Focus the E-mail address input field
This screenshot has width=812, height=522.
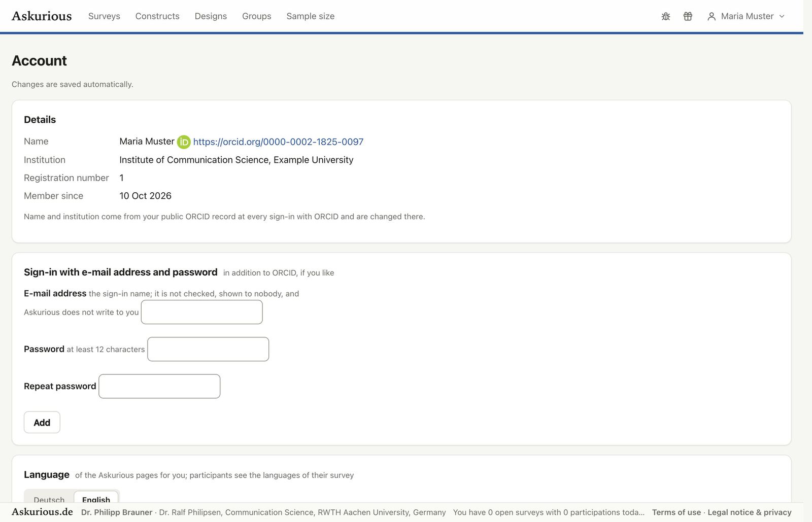[x=202, y=312]
